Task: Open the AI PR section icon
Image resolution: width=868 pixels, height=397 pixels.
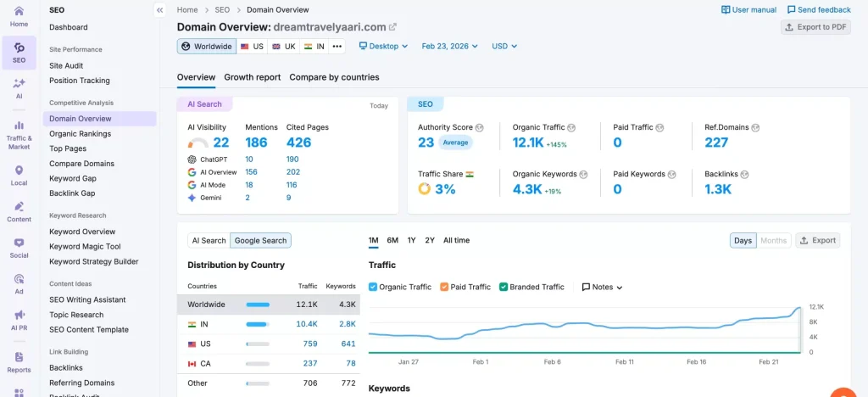Action: coord(19,320)
